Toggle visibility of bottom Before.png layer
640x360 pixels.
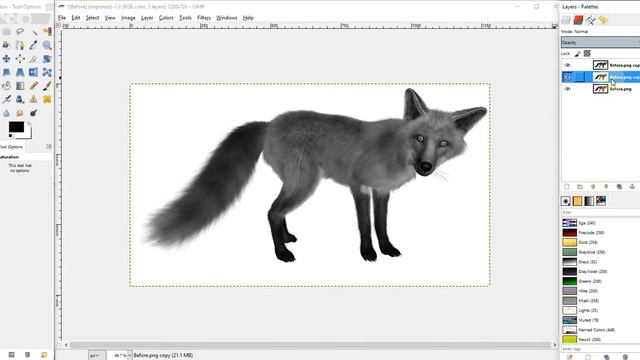click(567, 89)
